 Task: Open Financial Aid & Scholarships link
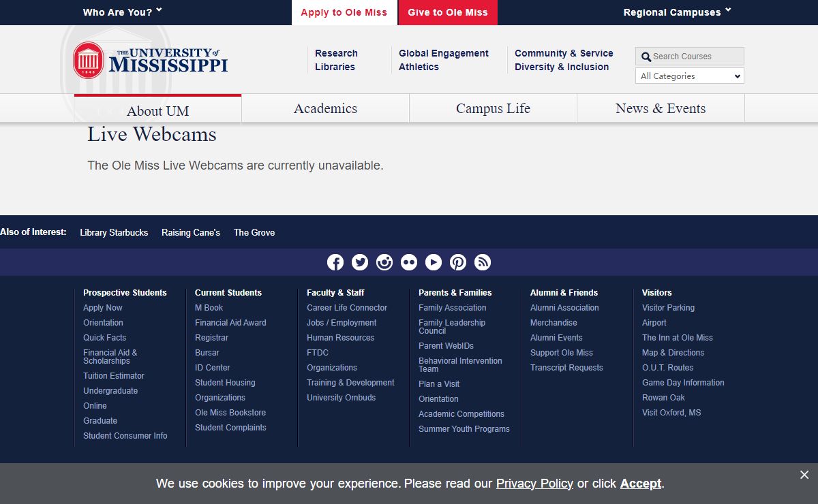click(110, 357)
